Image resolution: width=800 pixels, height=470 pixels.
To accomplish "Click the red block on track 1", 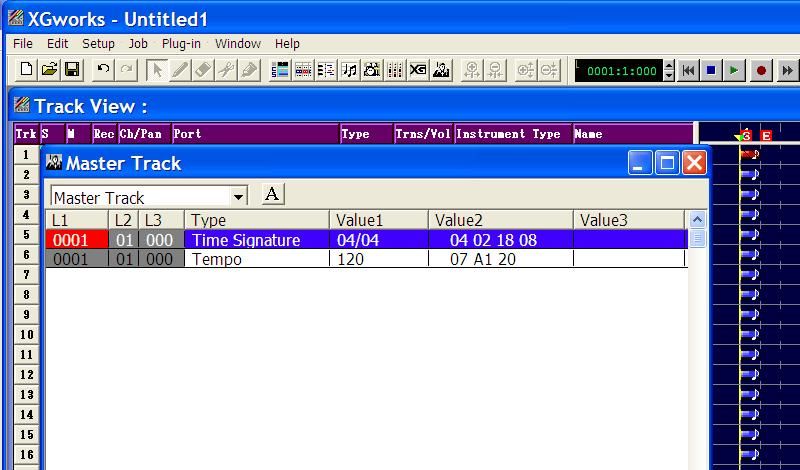I will point(749,154).
